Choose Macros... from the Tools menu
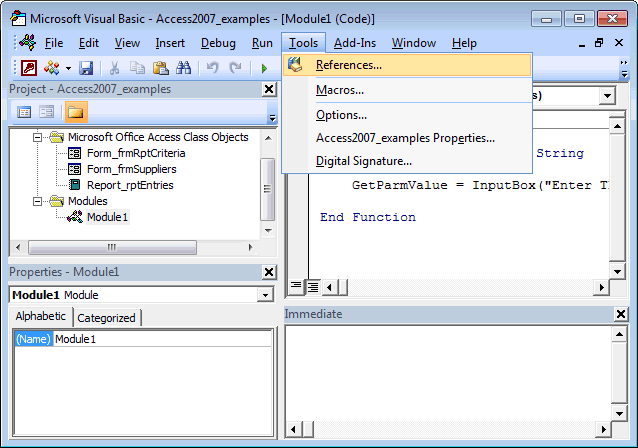The image size is (638, 448). 407,90
